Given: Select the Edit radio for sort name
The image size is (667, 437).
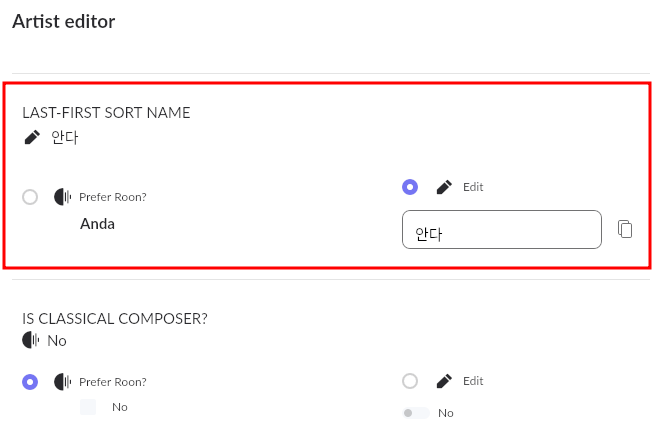Looking at the screenshot, I should 409,187.
